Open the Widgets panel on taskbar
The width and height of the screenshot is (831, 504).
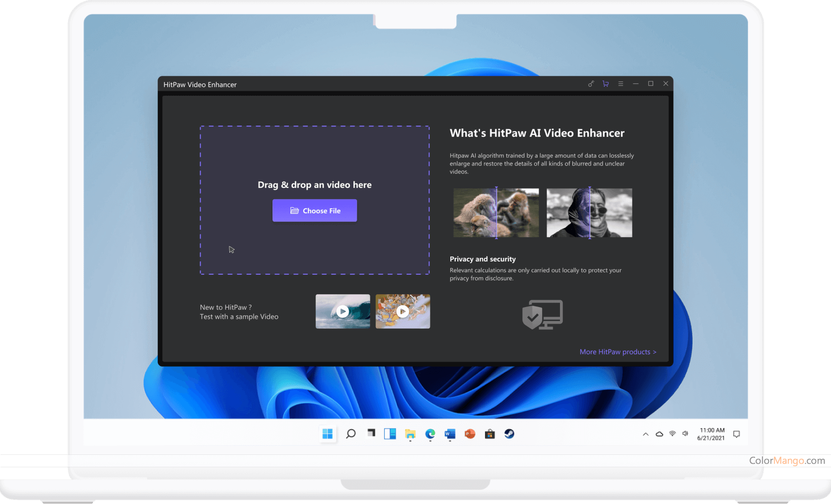pos(390,434)
